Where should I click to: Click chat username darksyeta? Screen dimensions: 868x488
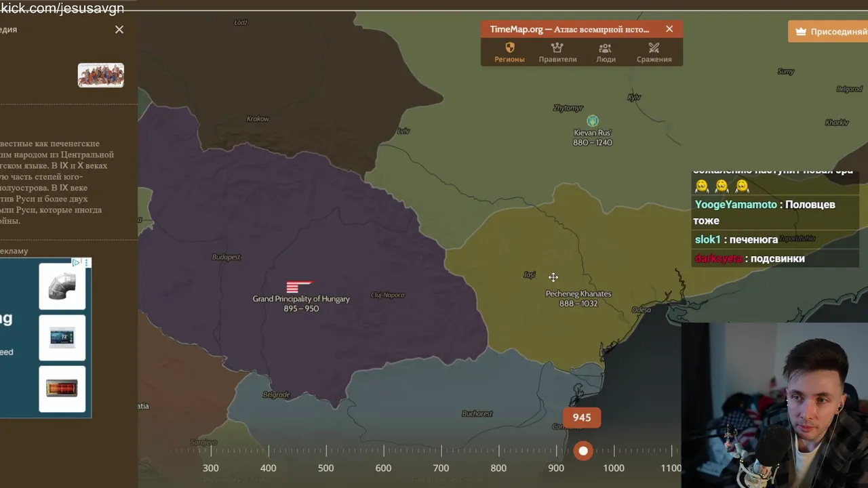tap(719, 258)
